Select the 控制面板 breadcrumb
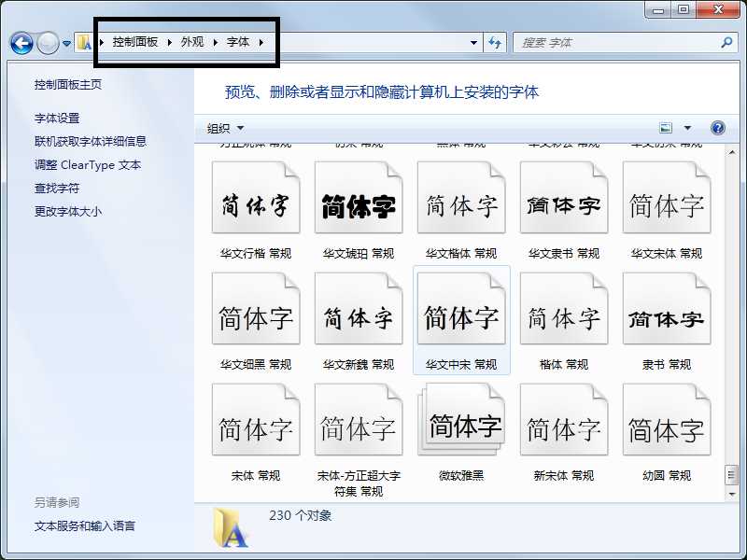 click(x=134, y=42)
